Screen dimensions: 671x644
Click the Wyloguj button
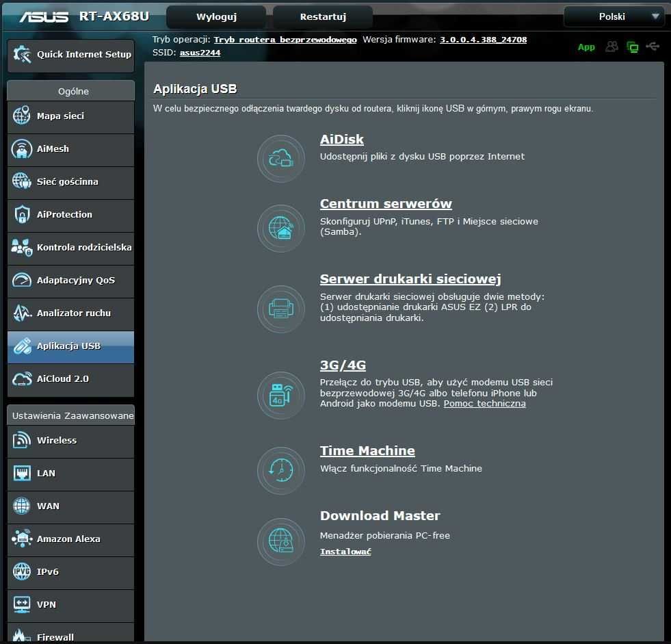tap(216, 17)
